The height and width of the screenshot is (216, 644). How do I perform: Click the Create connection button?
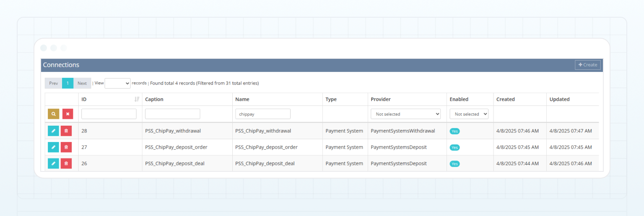coord(587,65)
